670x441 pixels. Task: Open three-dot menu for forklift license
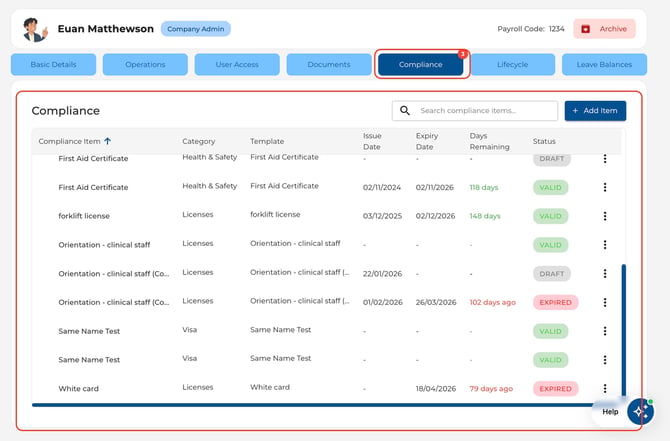(x=605, y=216)
